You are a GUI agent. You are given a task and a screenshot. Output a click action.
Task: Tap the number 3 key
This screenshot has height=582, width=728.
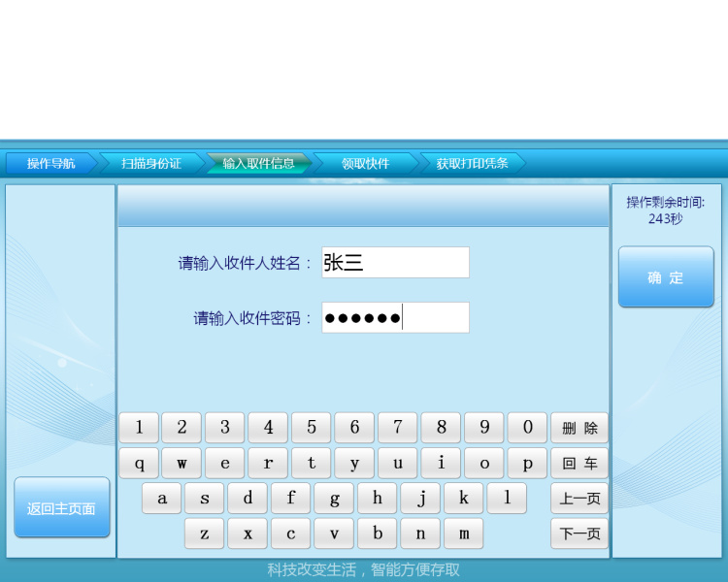[x=225, y=428]
